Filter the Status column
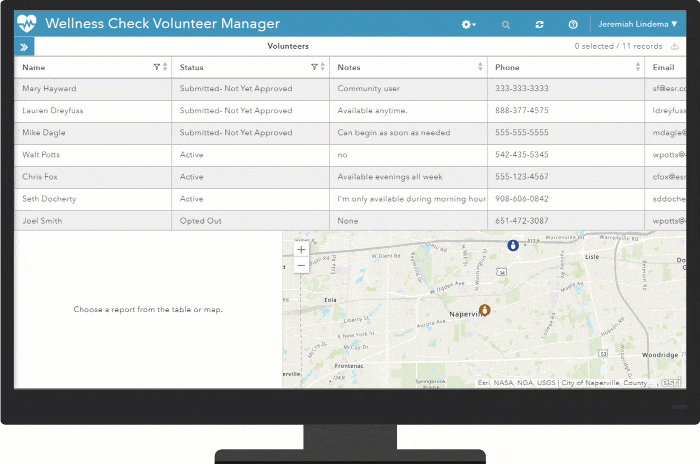This screenshot has height=464, width=700. [314, 67]
